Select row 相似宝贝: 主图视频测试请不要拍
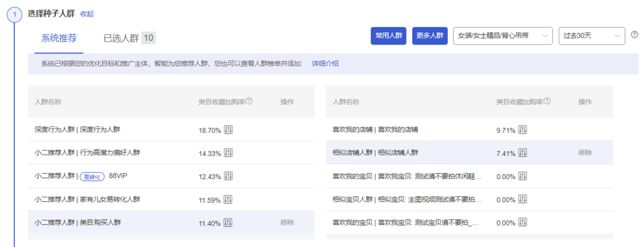Image resolution: width=644 pixels, height=247 pixels. [x=469, y=200]
